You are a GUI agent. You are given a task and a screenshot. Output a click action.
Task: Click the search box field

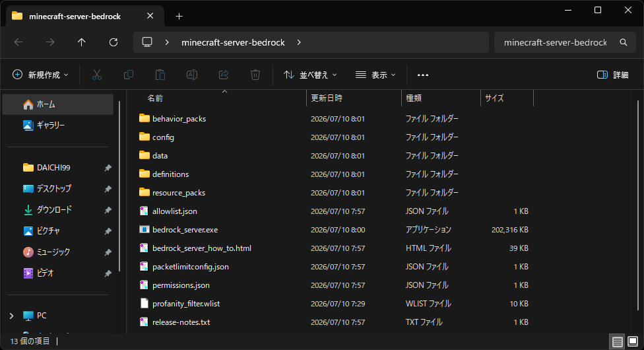[x=565, y=42]
